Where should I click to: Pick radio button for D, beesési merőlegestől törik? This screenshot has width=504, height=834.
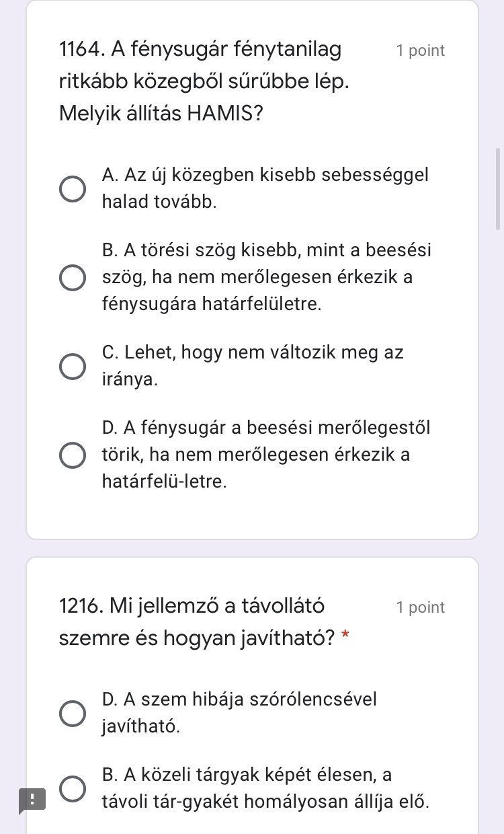click(x=73, y=455)
